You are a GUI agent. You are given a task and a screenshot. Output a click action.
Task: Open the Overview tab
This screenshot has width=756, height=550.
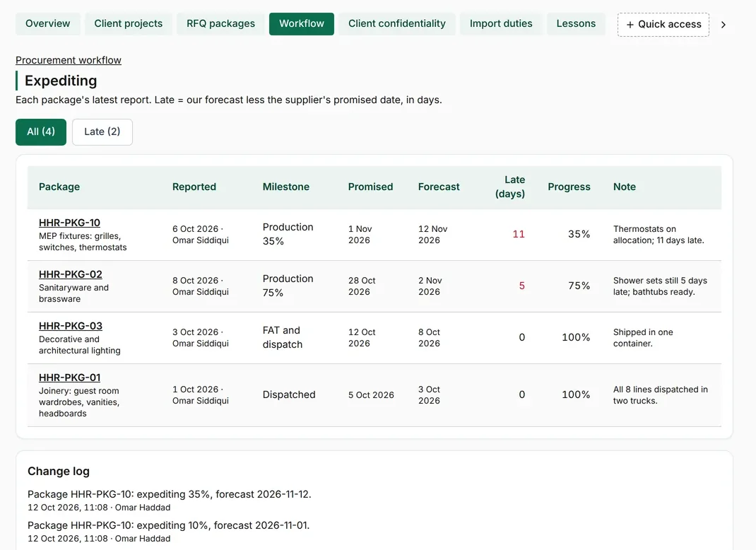[x=48, y=23]
